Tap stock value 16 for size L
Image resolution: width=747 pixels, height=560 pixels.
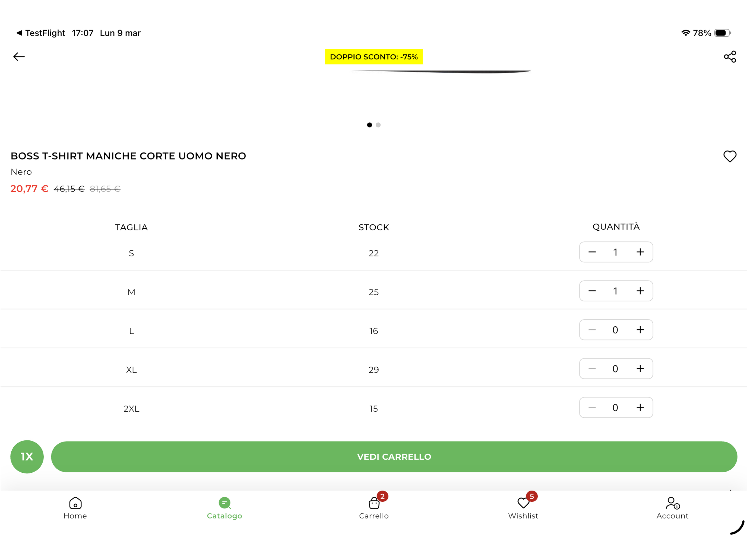(373, 331)
